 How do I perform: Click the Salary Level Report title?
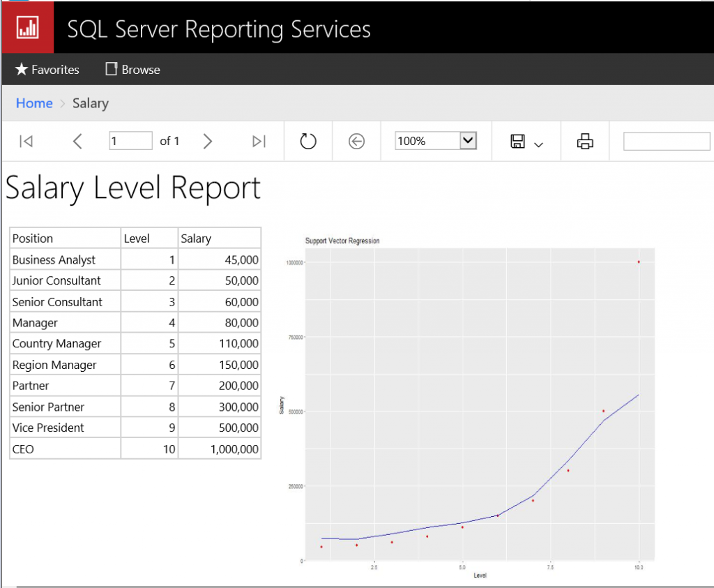[x=133, y=188]
